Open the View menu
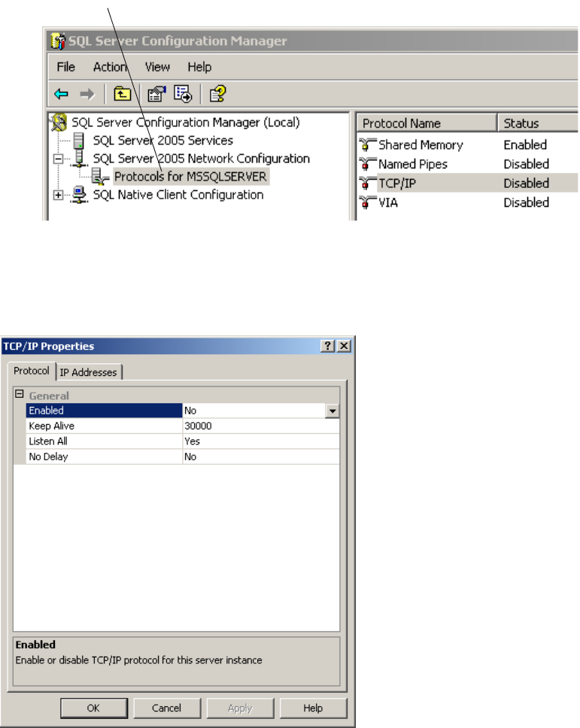 coord(157,67)
